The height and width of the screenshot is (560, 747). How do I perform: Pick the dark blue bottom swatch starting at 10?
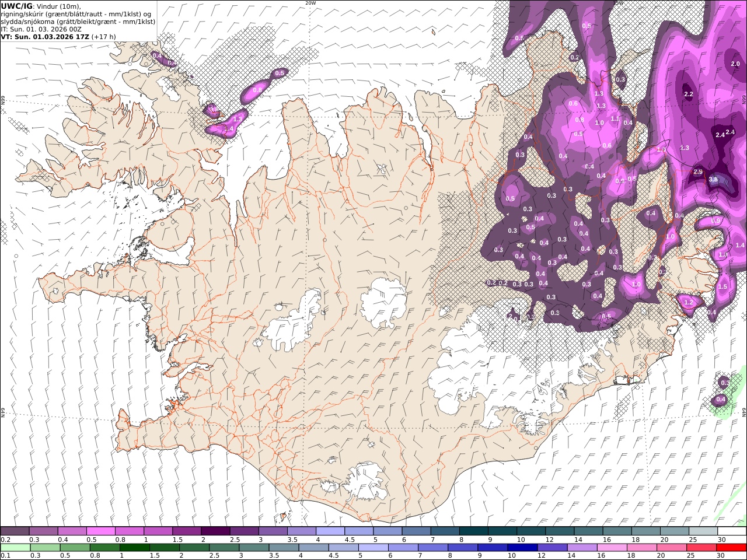pyautogui.click(x=521, y=548)
